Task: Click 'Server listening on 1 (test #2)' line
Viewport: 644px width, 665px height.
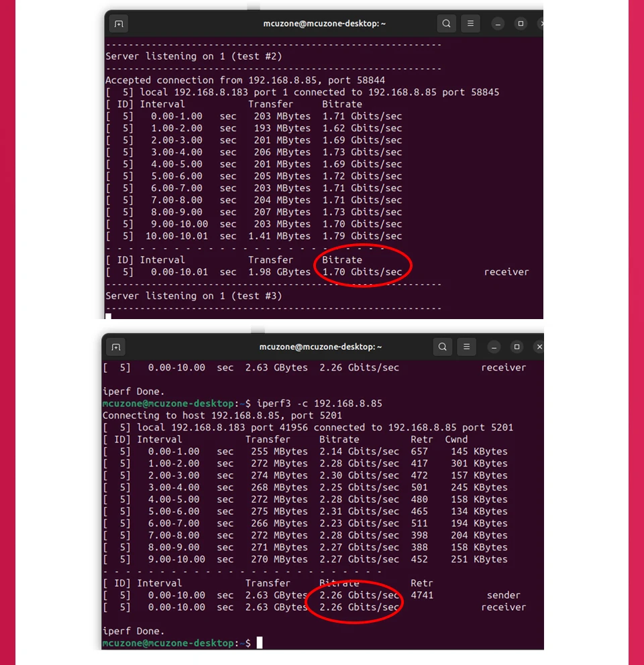Action: pos(194,56)
